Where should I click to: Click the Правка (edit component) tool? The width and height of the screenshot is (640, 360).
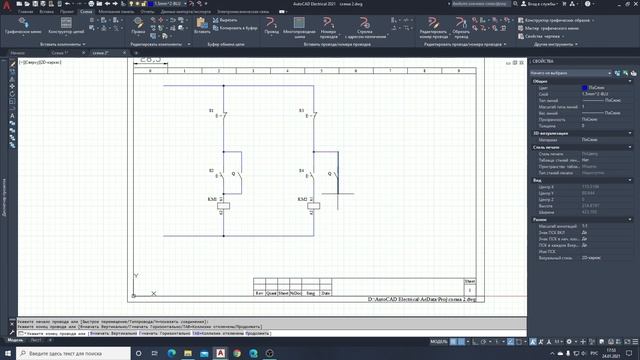[138, 26]
